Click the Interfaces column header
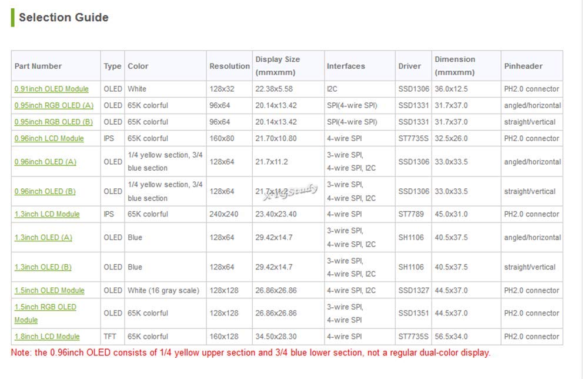Screen dimensions: 588x379 pos(346,66)
